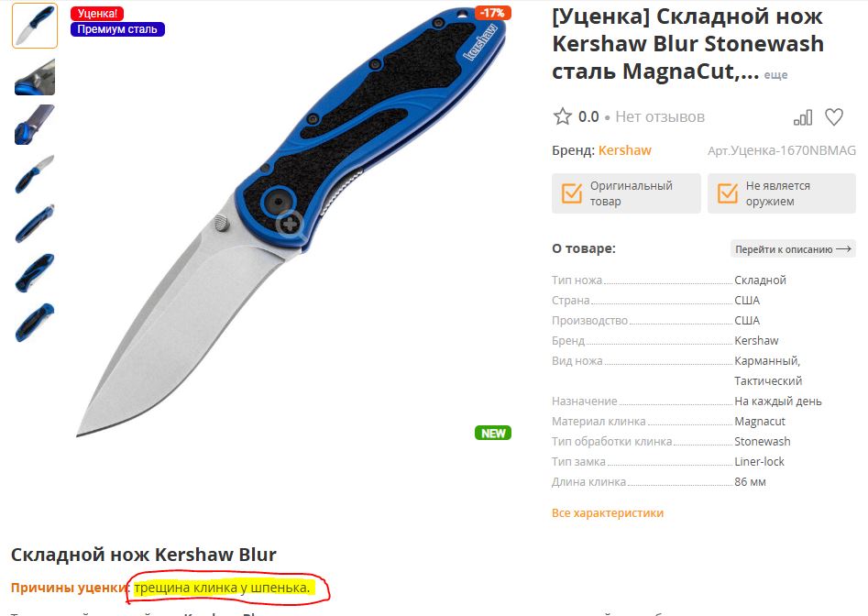Select the -17% discount badge
The height and width of the screenshot is (616, 868).
click(493, 13)
